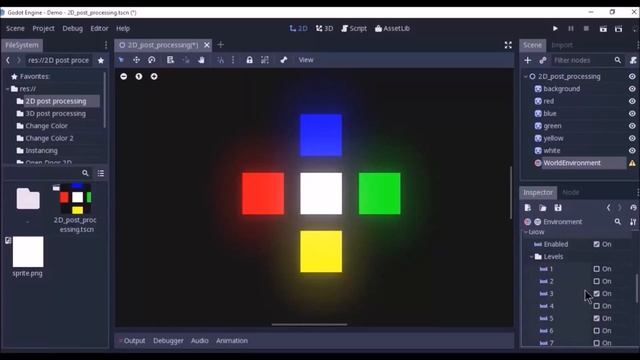
Task: Instance a child scene with link icon
Action: [542, 60]
